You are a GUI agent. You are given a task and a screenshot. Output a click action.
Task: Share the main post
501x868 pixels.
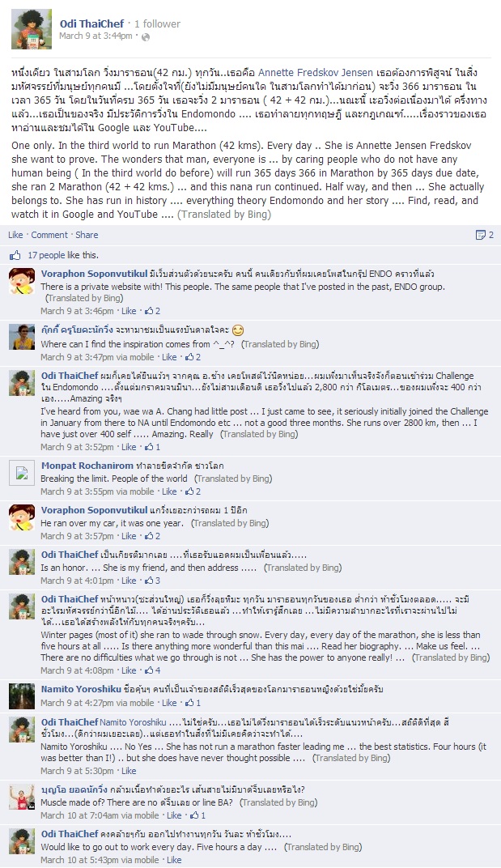tap(87, 235)
